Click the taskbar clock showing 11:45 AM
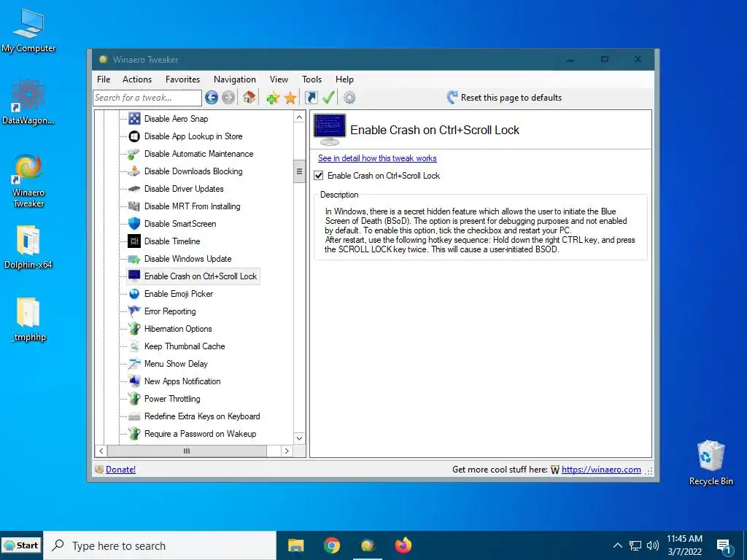 (x=684, y=545)
